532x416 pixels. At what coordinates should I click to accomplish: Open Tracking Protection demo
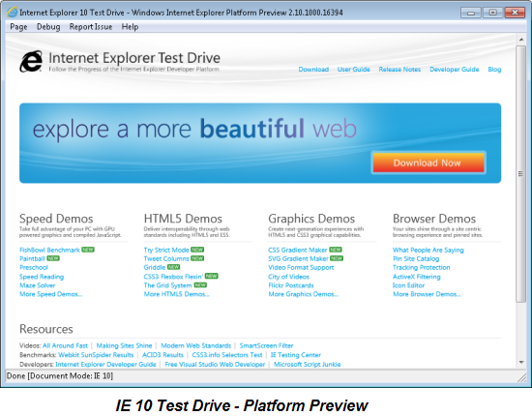(422, 268)
